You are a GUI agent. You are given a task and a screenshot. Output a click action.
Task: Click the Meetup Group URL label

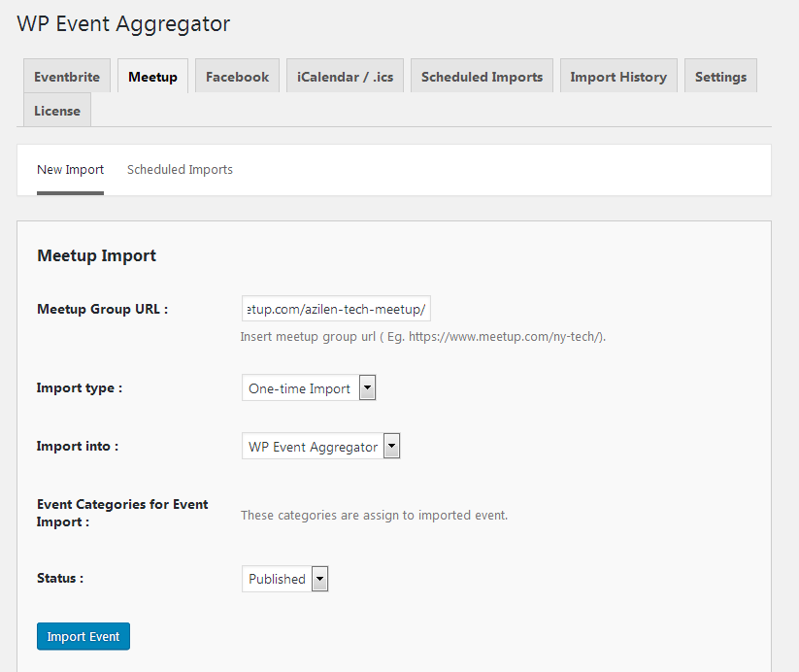point(102,309)
